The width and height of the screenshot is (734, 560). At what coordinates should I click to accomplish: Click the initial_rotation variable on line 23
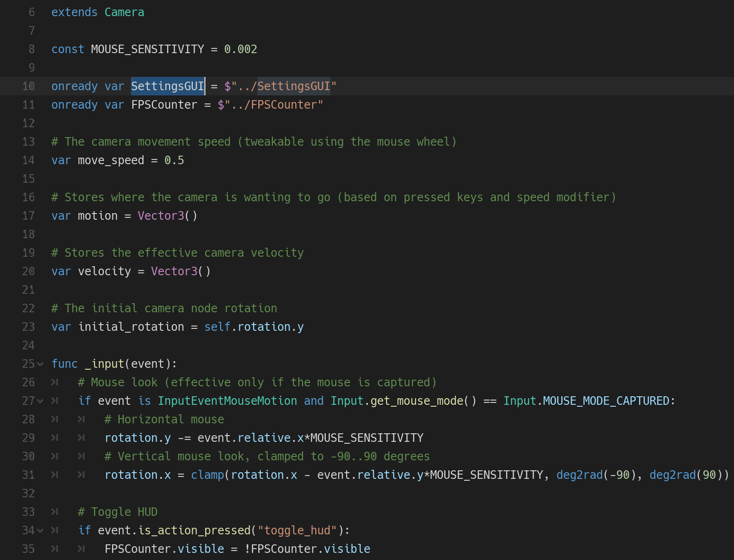[131, 327]
